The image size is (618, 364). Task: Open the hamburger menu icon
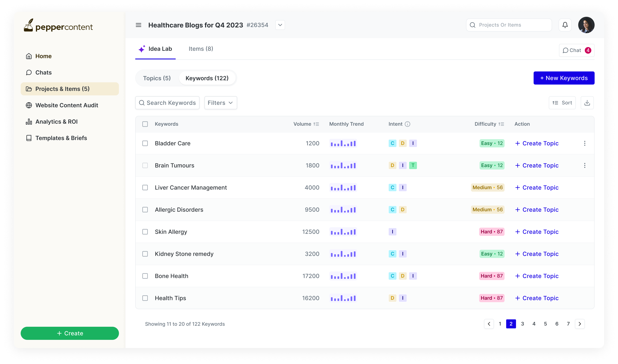tap(139, 25)
